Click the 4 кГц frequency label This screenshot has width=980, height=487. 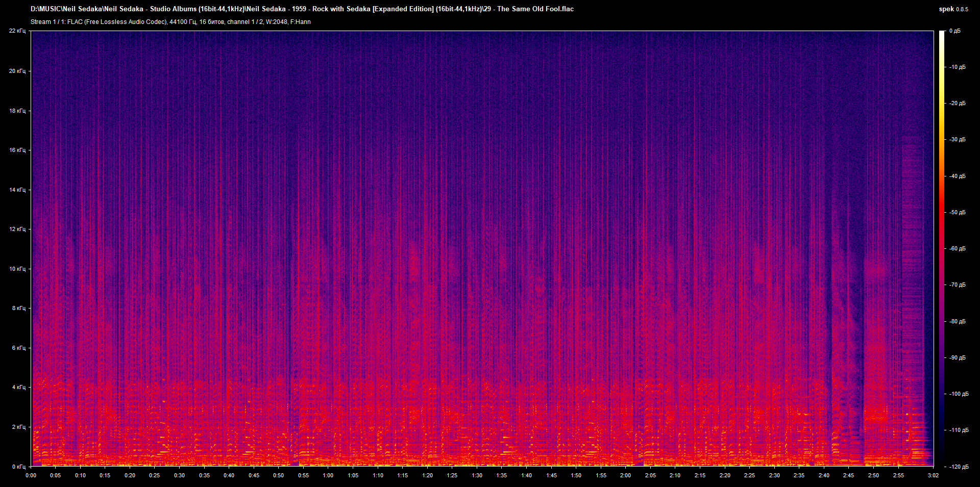point(19,387)
